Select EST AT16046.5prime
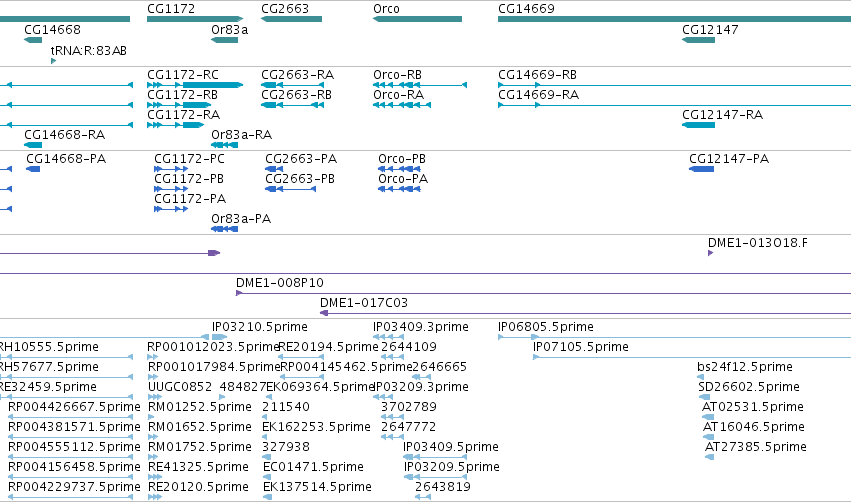The image size is (851, 502). point(754,427)
